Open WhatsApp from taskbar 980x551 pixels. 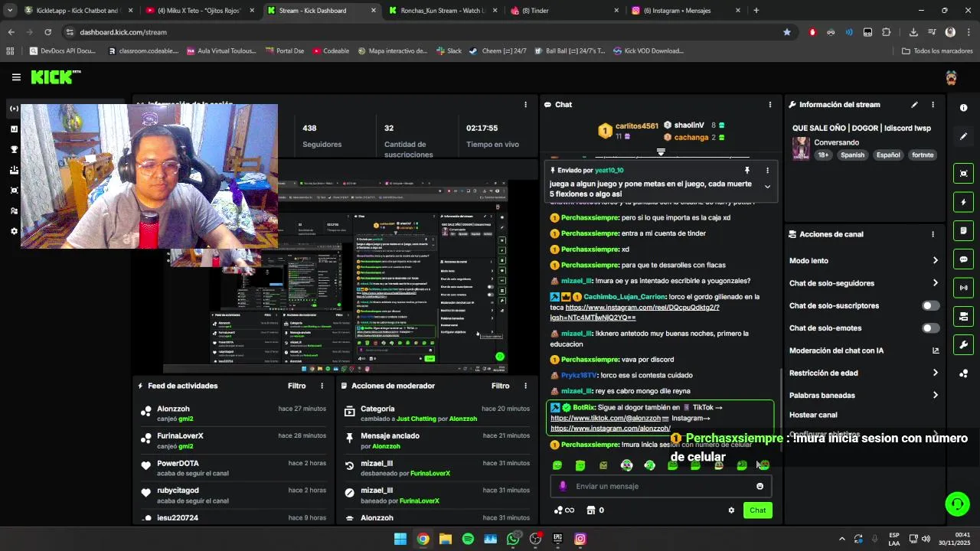click(x=513, y=539)
